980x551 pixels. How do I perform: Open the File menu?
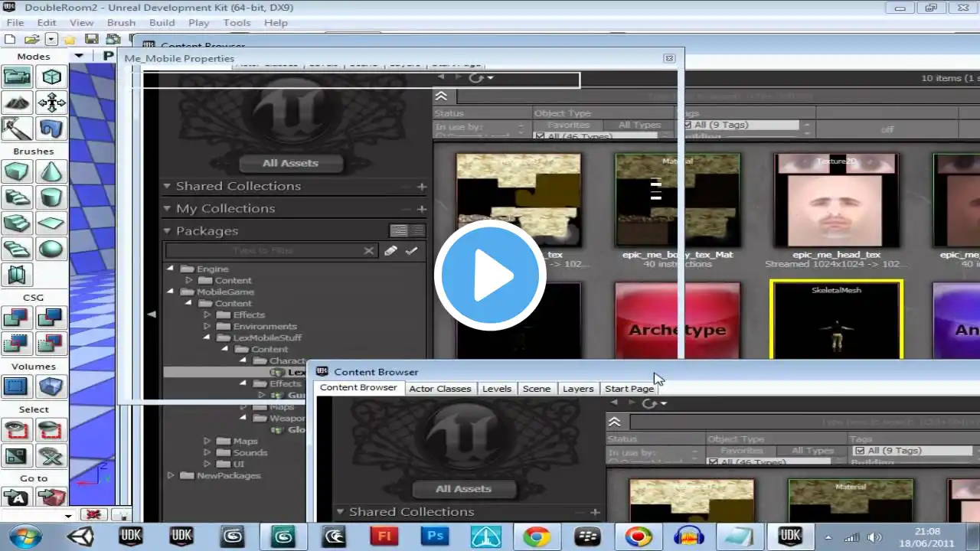(x=15, y=22)
